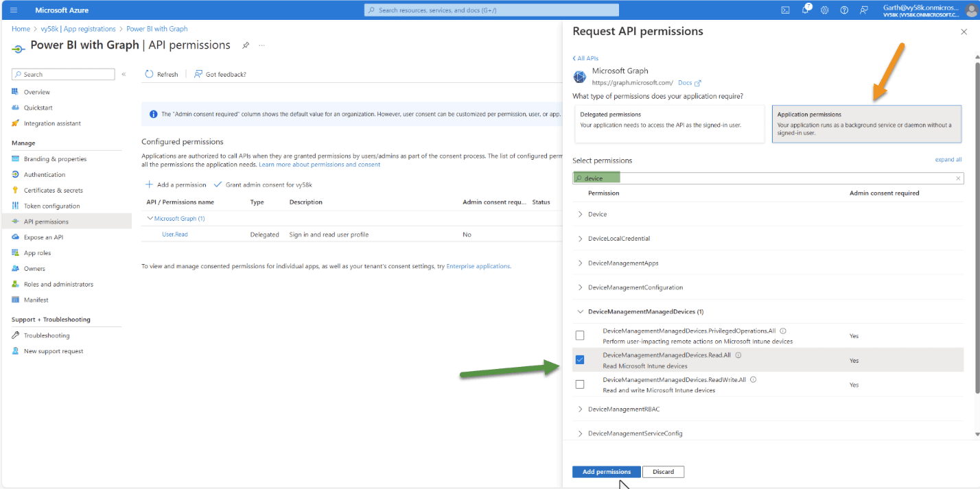Open Troubleshooting under Support
980x489 pixels.
coord(46,335)
